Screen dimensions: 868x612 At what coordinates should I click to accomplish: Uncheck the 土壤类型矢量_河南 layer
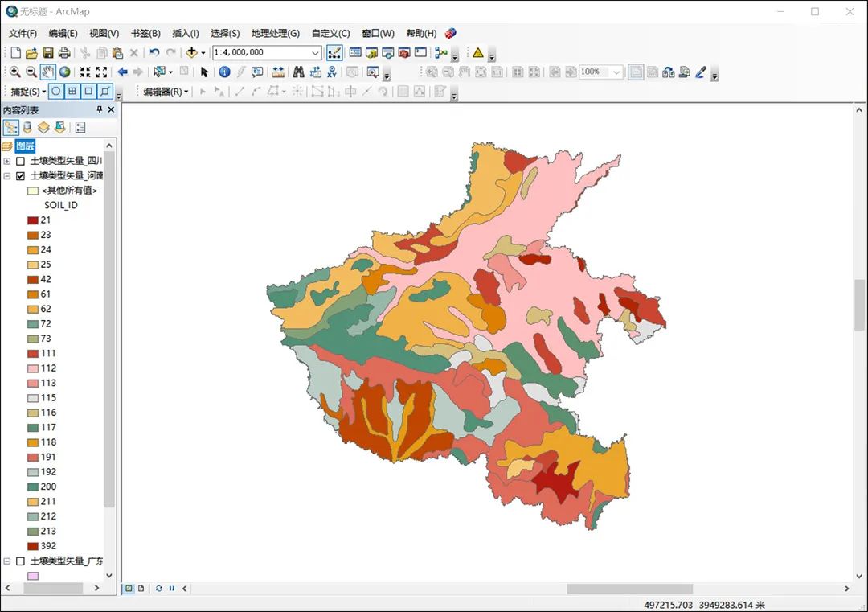click(20, 176)
